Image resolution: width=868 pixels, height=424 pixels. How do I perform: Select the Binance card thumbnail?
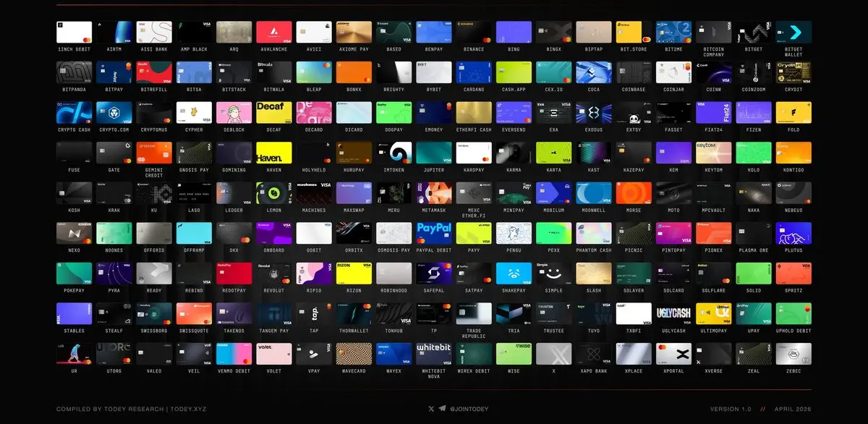pos(474,32)
